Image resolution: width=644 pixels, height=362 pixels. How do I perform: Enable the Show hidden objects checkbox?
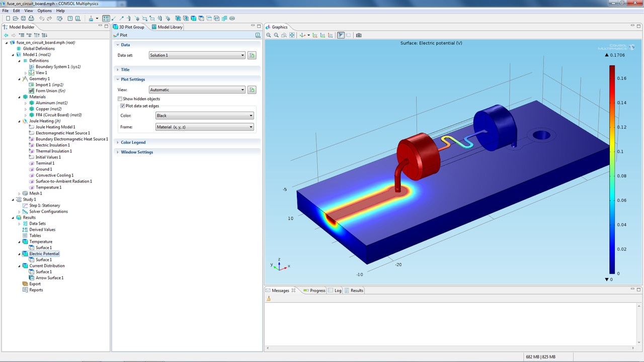[x=120, y=99]
